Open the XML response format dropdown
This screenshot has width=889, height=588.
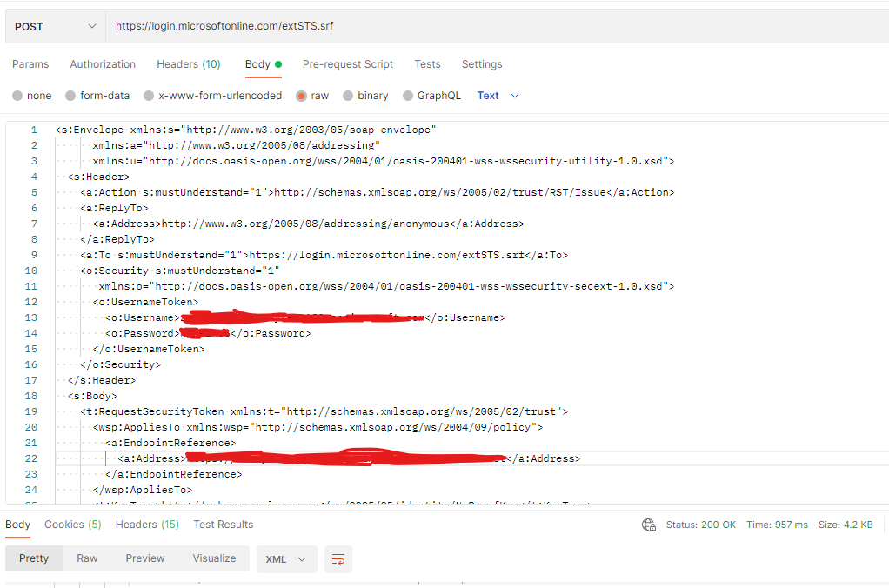[x=286, y=559]
